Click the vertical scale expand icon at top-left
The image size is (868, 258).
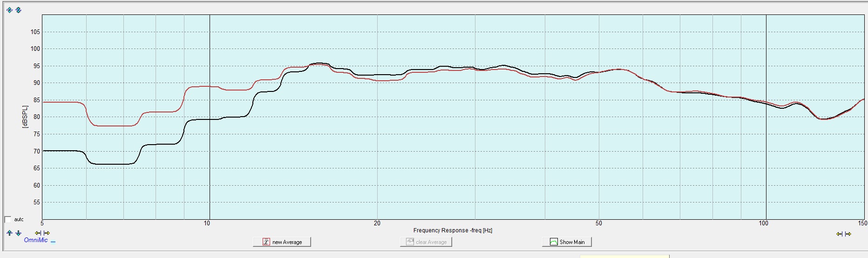[9, 10]
